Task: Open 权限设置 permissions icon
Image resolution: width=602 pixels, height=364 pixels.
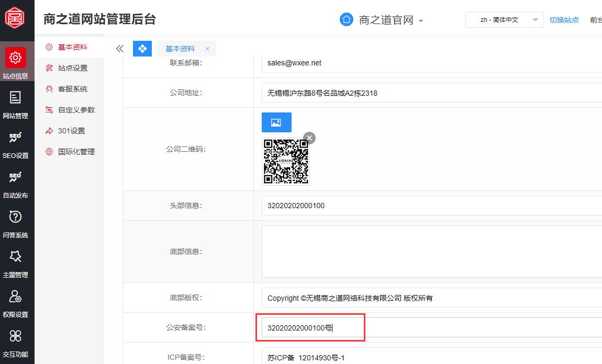Action: pyautogui.click(x=16, y=297)
